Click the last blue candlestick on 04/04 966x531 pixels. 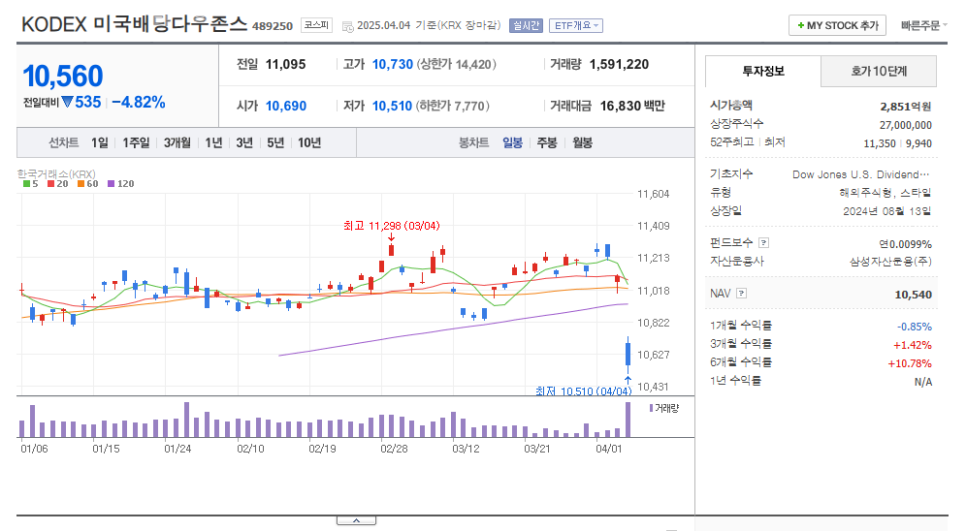click(x=628, y=354)
